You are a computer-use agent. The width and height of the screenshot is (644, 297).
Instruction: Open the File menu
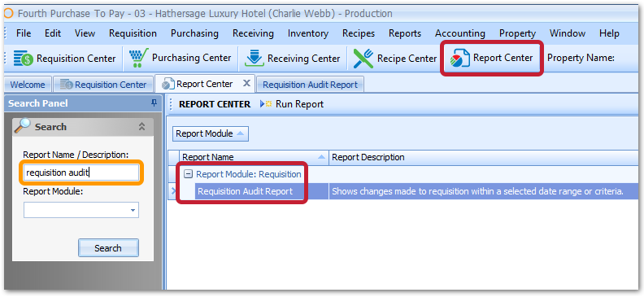(24, 33)
